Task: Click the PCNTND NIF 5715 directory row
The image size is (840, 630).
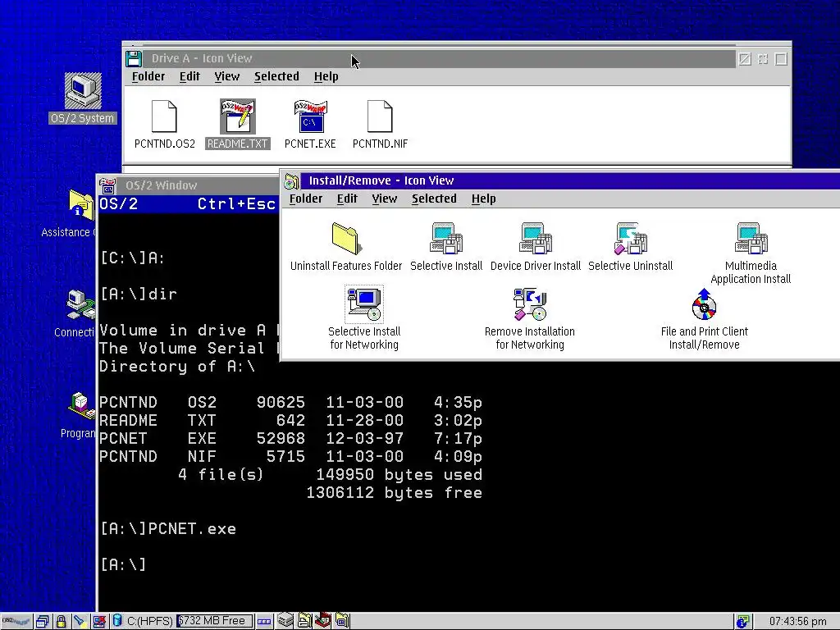Action: [x=290, y=456]
